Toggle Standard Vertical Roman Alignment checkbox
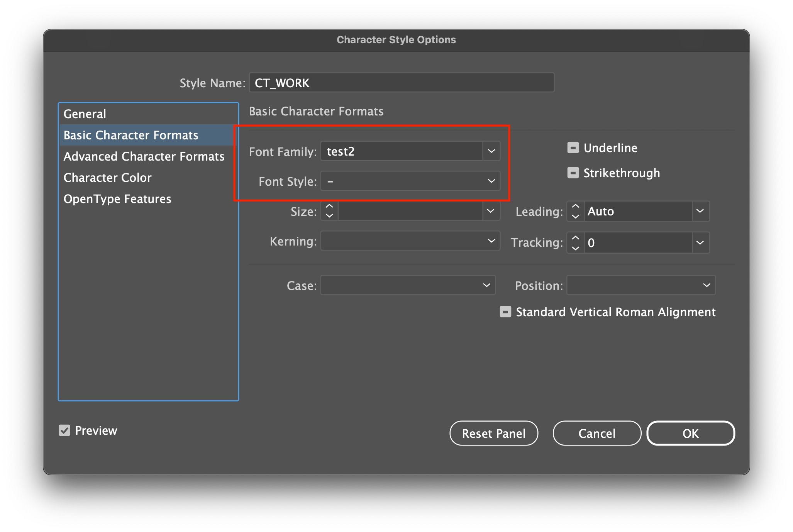This screenshot has width=793, height=532. coord(505,312)
